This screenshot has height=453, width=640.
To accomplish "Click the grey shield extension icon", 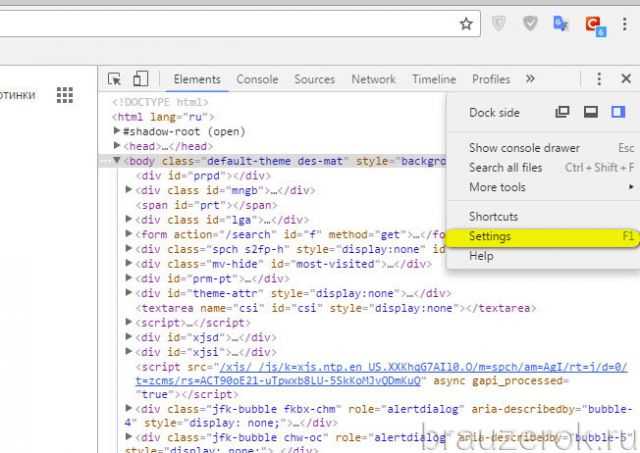I will pos(499,24).
